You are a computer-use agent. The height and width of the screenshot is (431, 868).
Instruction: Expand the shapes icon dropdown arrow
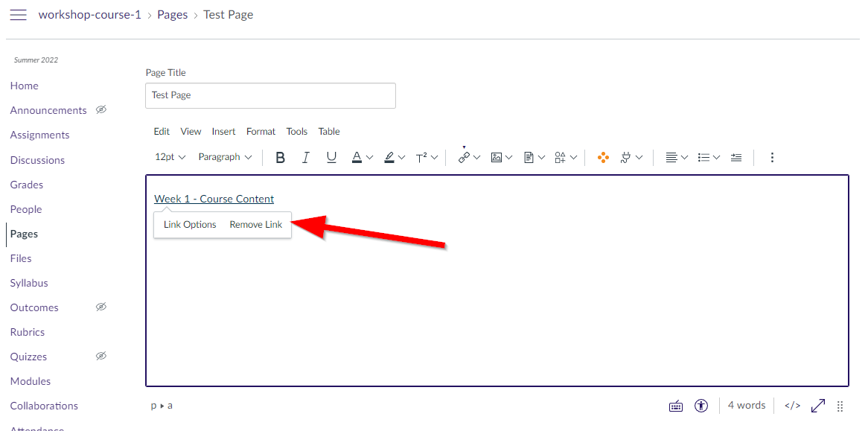pyautogui.click(x=573, y=158)
